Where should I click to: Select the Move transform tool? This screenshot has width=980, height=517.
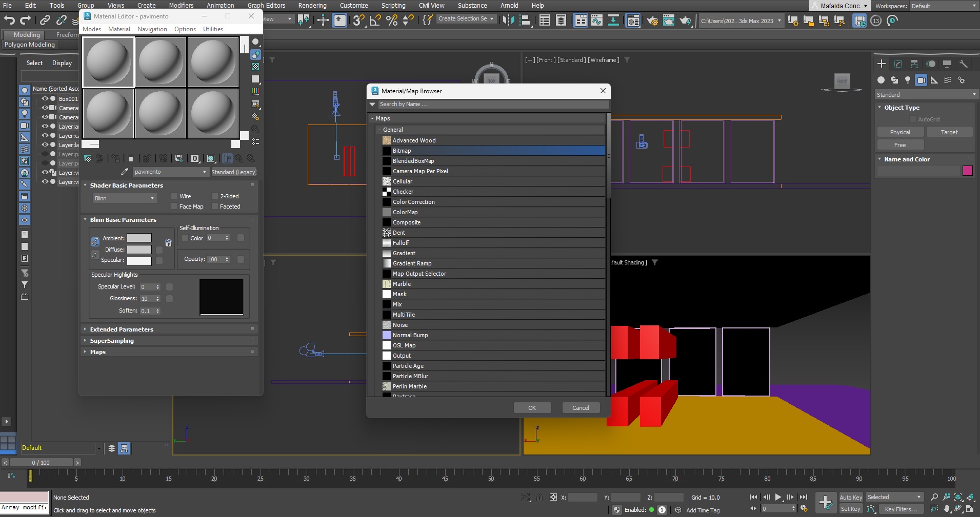(323, 20)
